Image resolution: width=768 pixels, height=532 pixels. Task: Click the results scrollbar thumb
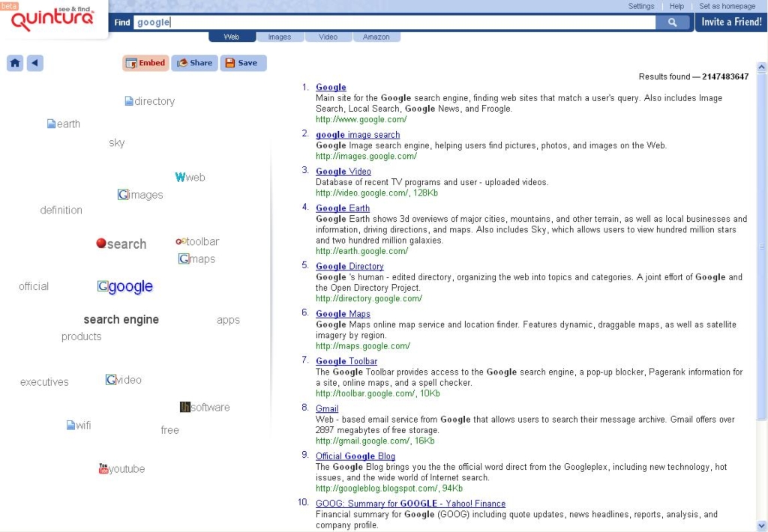coord(762,247)
